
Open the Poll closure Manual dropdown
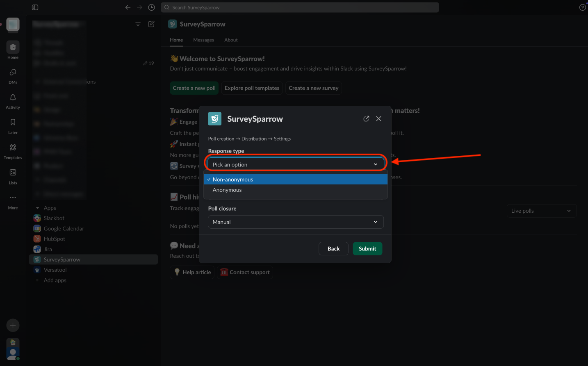click(295, 222)
